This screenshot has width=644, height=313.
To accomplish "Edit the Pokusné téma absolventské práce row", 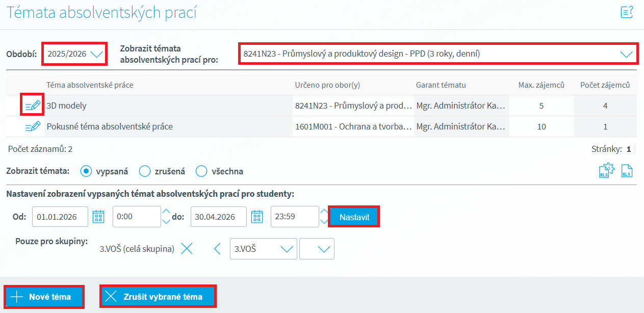I will pos(33,126).
